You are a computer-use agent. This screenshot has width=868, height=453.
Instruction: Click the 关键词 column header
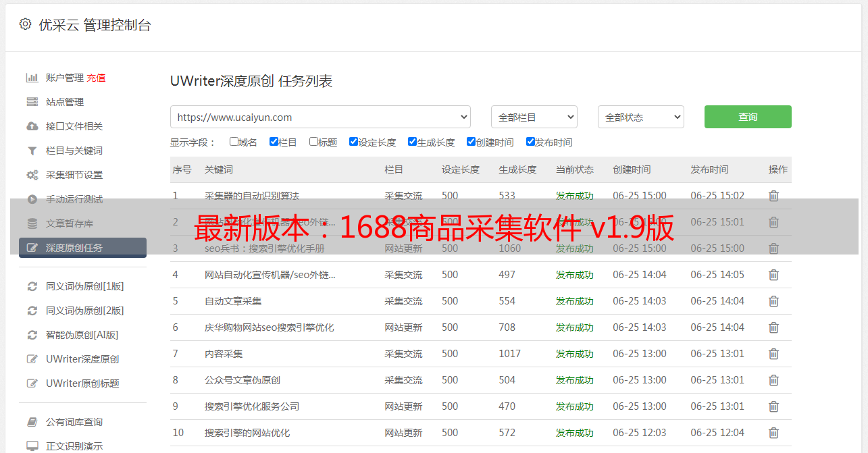pos(219,169)
